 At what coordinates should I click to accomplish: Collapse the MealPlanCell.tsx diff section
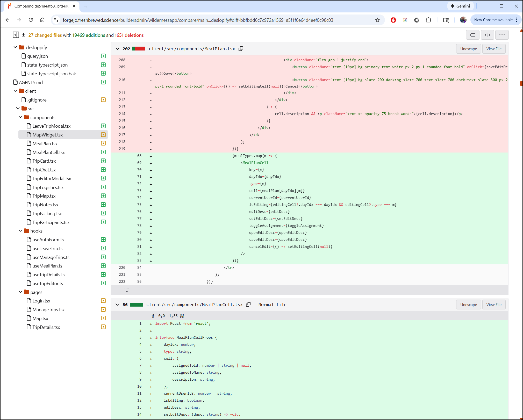click(117, 305)
